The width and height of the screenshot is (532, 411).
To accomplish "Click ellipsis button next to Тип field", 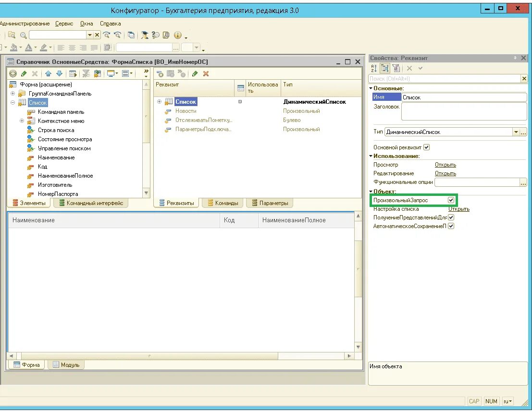I will coord(523,132).
